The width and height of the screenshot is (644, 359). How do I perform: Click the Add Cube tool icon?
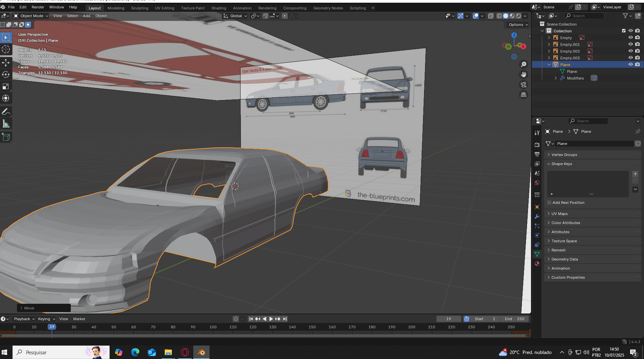click(x=6, y=137)
